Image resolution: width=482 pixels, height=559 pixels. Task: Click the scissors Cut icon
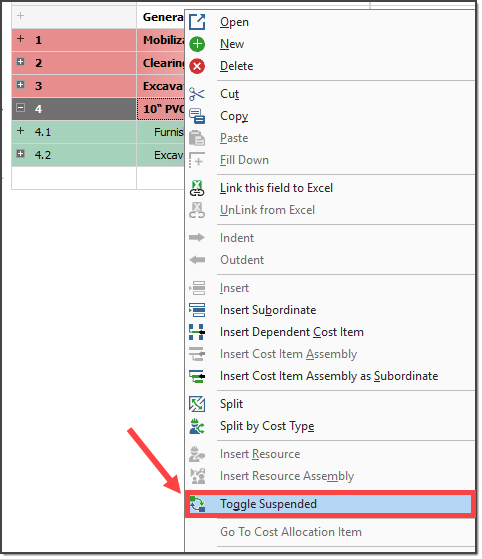point(197,94)
